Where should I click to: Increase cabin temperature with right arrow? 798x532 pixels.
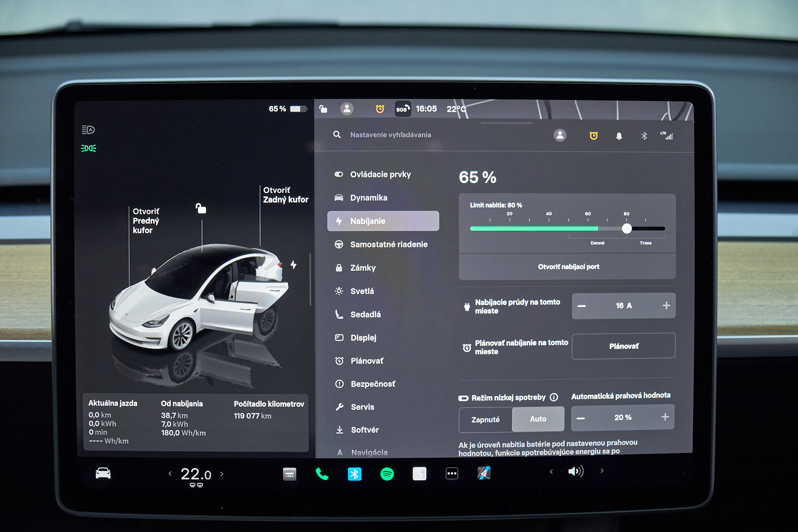pos(222,474)
